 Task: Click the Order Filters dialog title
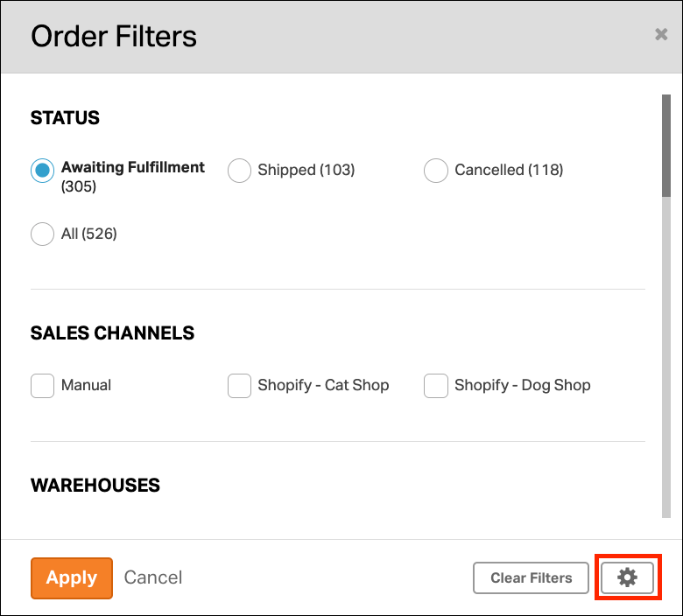pyautogui.click(x=114, y=36)
